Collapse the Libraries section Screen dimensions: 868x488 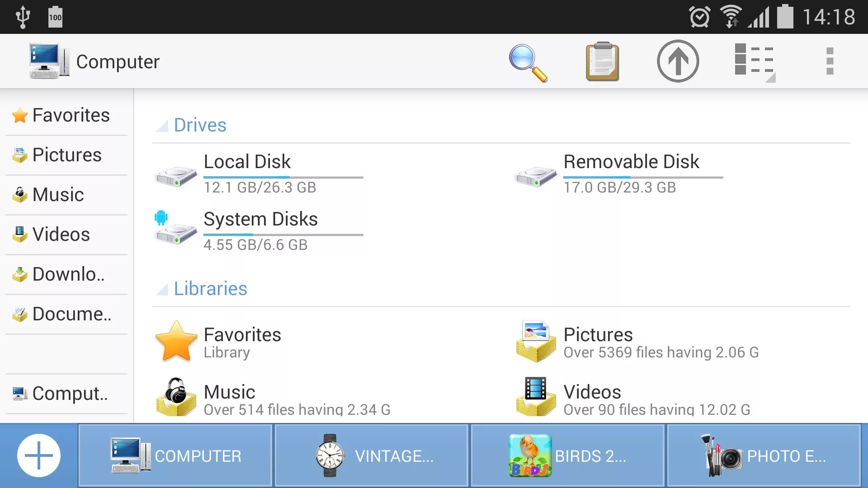coord(161,289)
